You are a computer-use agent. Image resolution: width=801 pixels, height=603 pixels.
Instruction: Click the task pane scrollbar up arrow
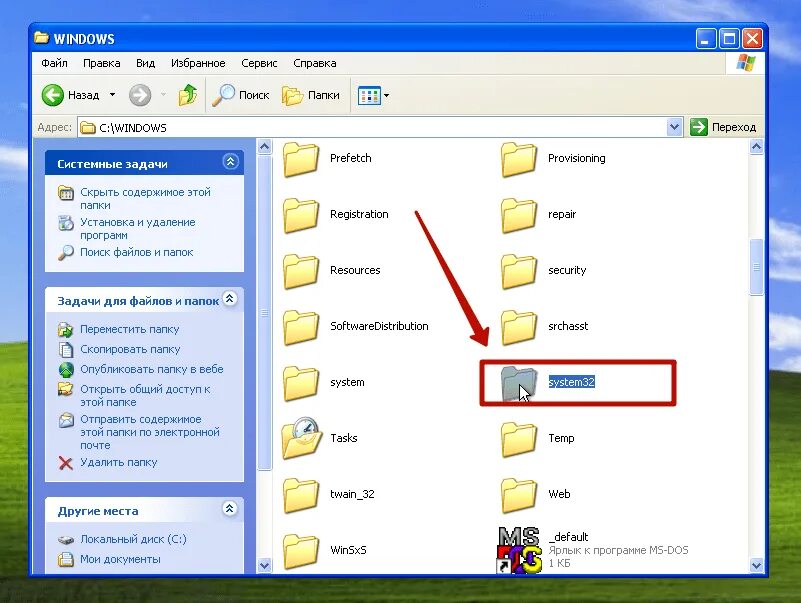coord(265,147)
